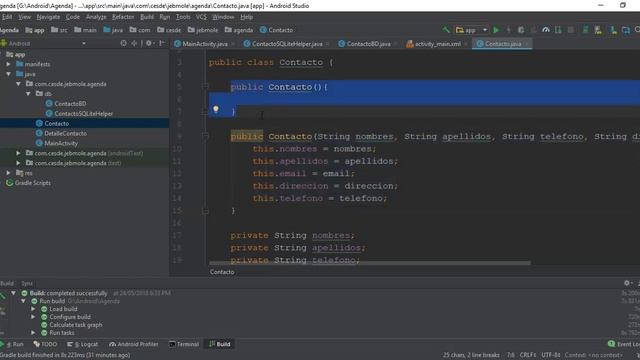Open the Code menu
This screenshot has height=360, width=640.
point(73,17)
